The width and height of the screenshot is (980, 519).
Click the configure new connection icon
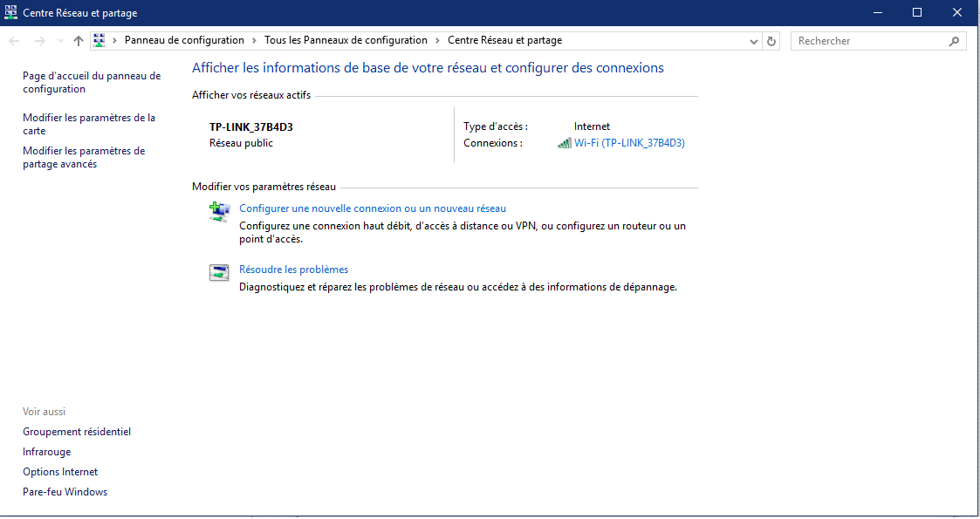click(218, 211)
